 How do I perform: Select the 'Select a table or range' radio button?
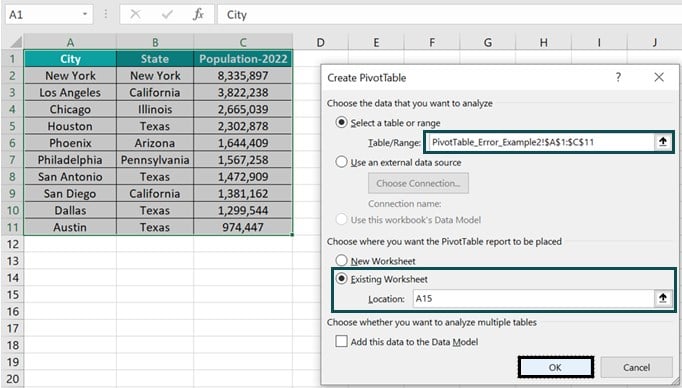pyautogui.click(x=341, y=122)
